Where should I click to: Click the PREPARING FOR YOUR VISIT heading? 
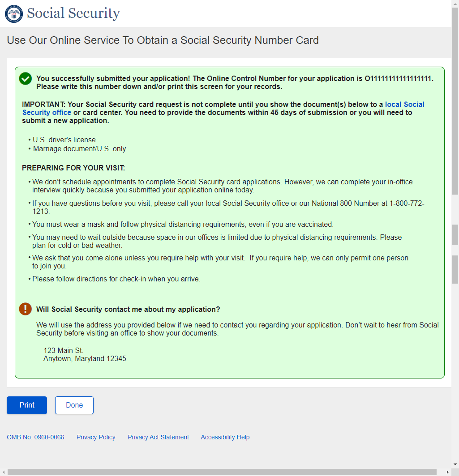point(73,168)
